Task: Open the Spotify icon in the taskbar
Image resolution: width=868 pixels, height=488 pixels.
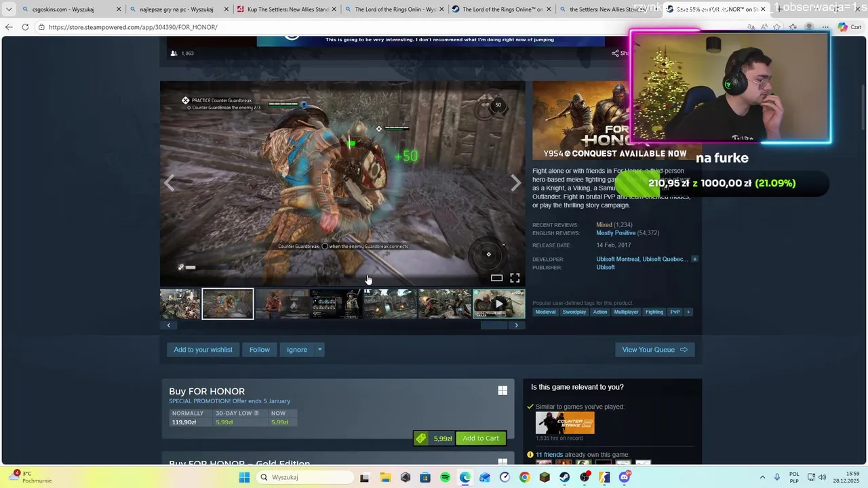Action: click(445, 477)
